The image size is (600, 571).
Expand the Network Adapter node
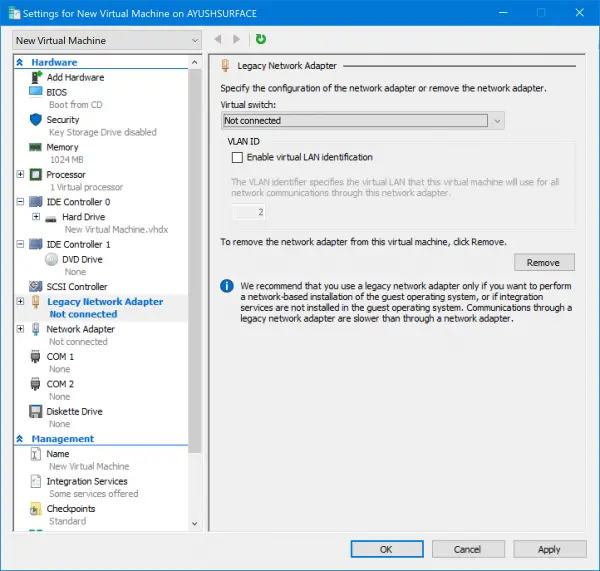tap(20, 329)
